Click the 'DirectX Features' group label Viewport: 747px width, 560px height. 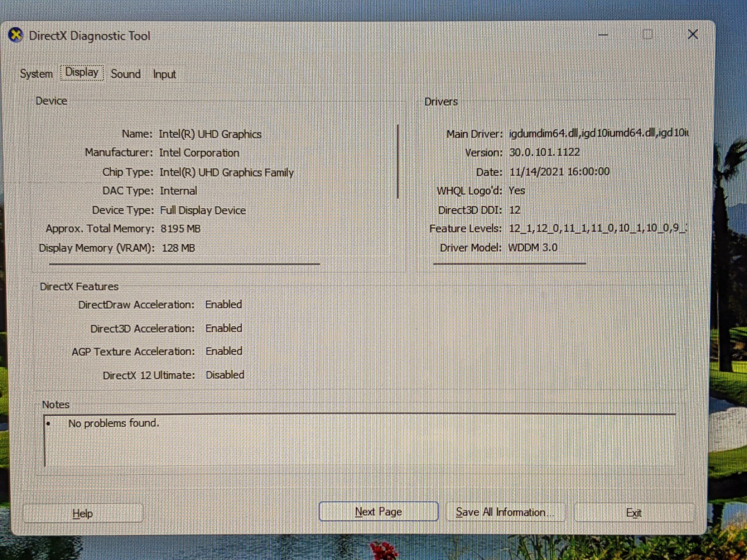click(79, 287)
